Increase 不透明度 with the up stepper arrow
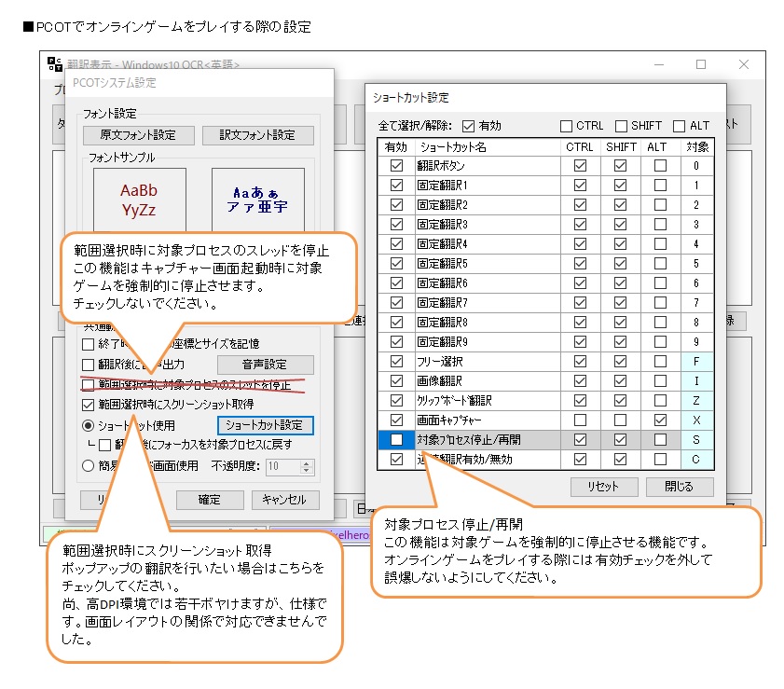Viewport: 784px width, 689px height. tap(307, 463)
